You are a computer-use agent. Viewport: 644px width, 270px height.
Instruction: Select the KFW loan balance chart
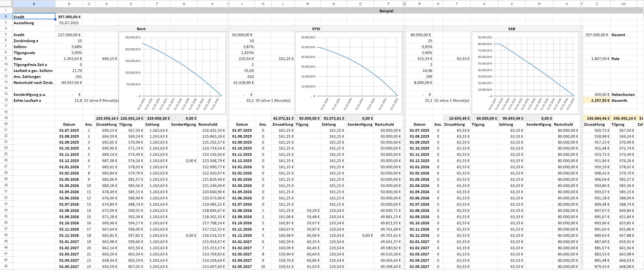[348, 73]
